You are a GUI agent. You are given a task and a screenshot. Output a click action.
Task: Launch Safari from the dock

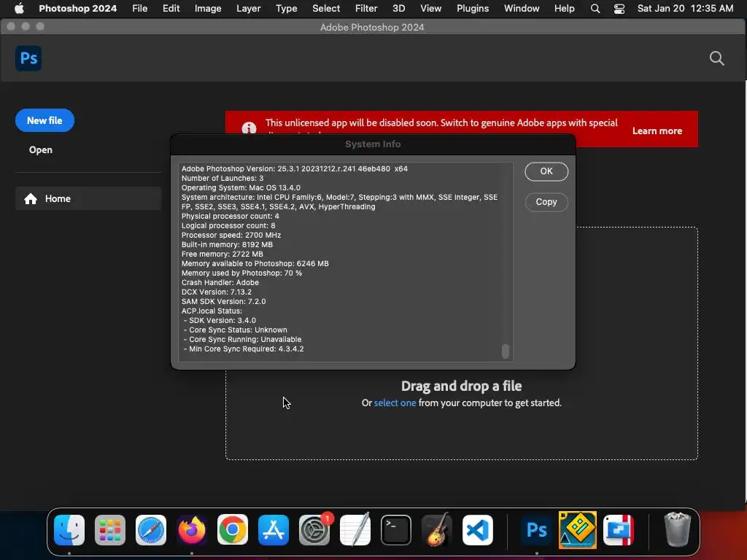(151, 530)
